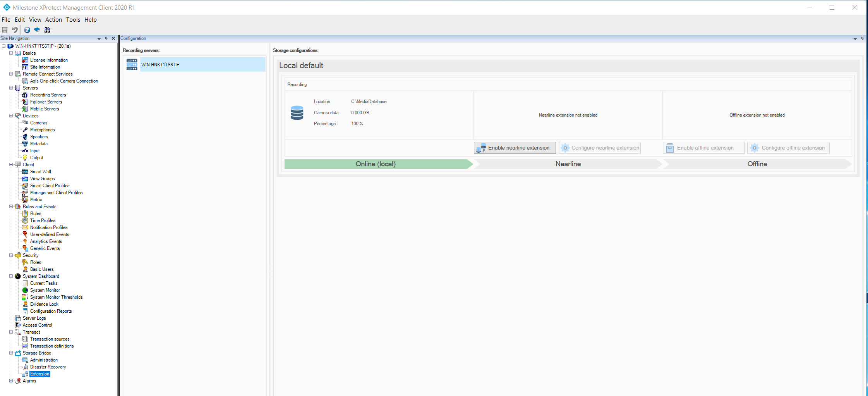This screenshot has height=396, width=868.
Task: Expand the Alarms tree node
Action: 11,381
